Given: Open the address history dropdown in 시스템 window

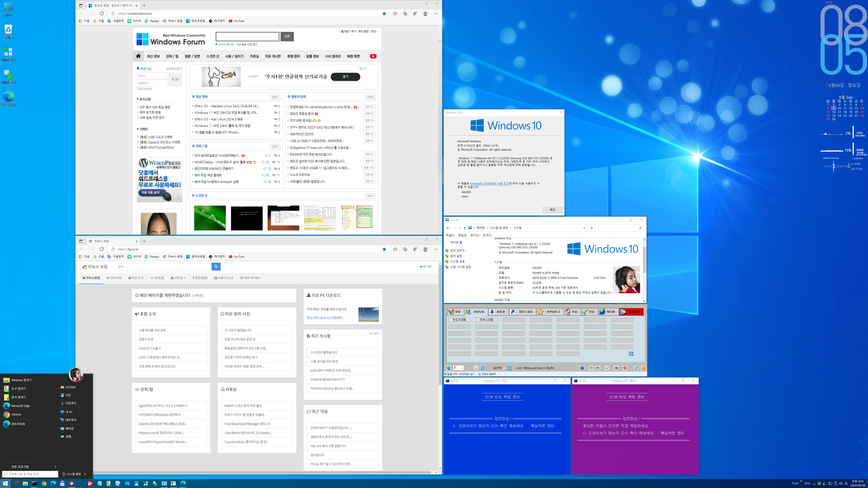Looking at the screenshot, I should (584, 228).
